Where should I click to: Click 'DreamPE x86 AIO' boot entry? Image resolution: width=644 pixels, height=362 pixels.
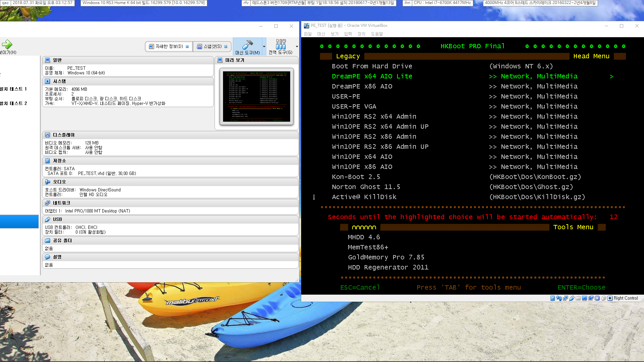coord(362,86)
